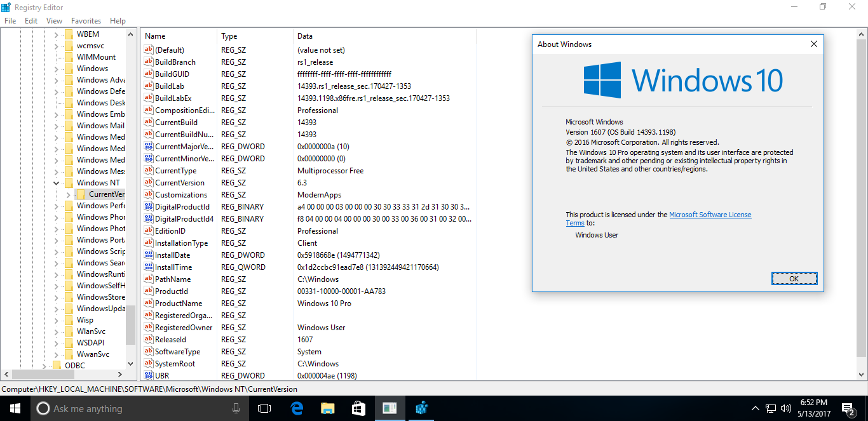868x421 pixels.
Task: Open the Edit menu
Action: pyautogui.click(x=31, y=21)
